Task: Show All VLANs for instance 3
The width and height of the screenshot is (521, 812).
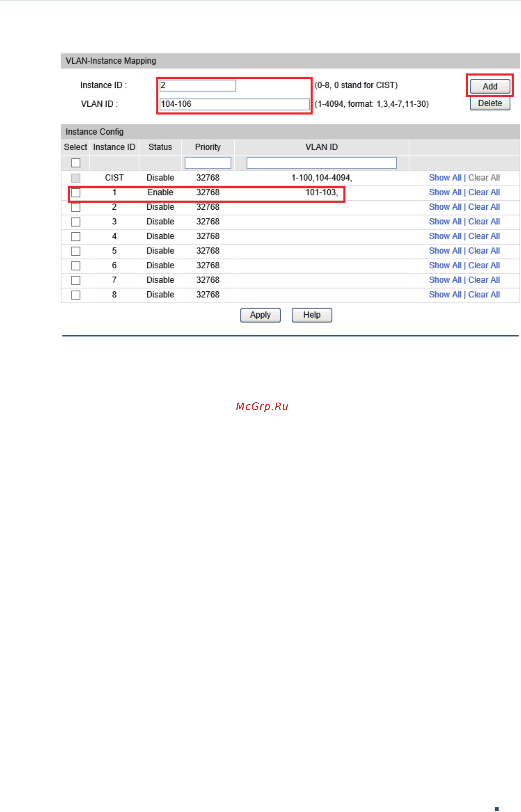Action: (445, 221)
